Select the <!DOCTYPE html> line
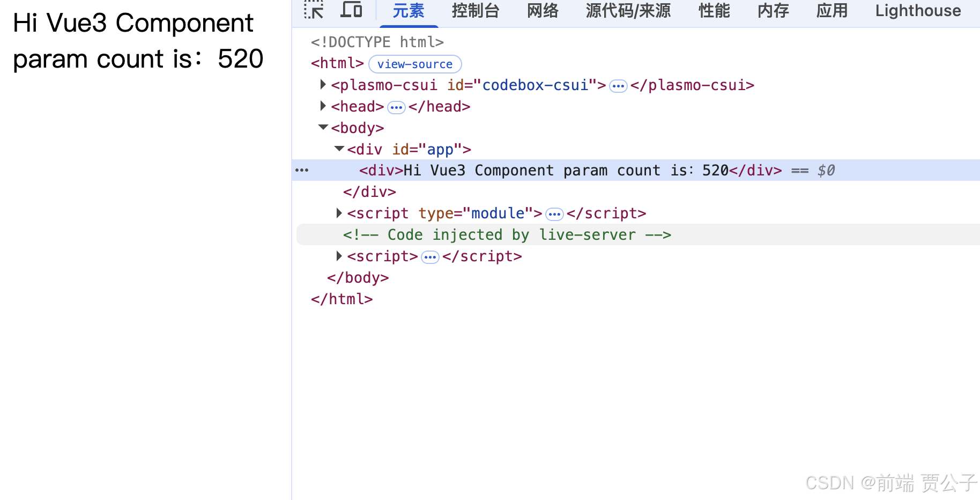 click(377, 42)
